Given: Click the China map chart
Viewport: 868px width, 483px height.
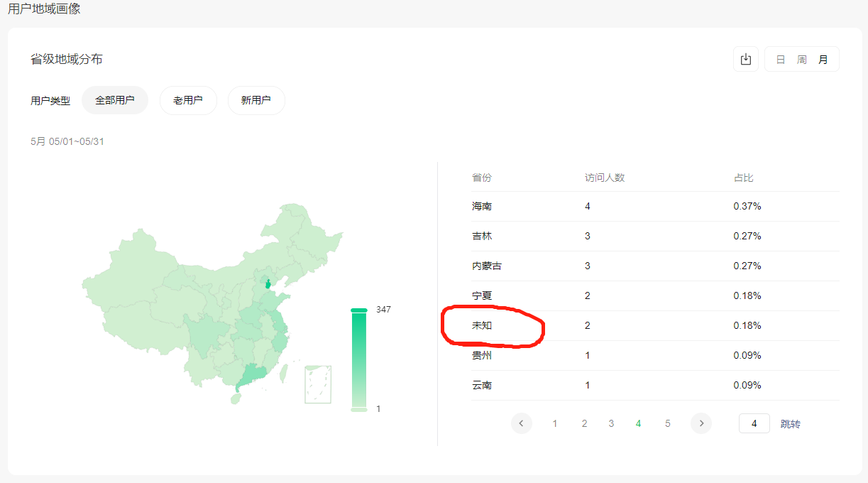Looking at the screenshot, I should 213,304.
